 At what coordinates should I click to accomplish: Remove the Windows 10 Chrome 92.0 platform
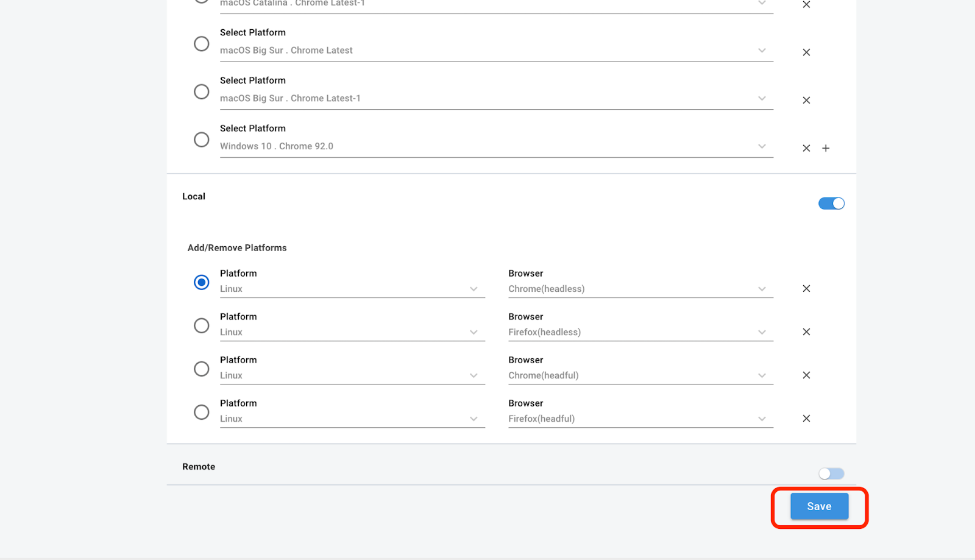(x=806, y=148)
